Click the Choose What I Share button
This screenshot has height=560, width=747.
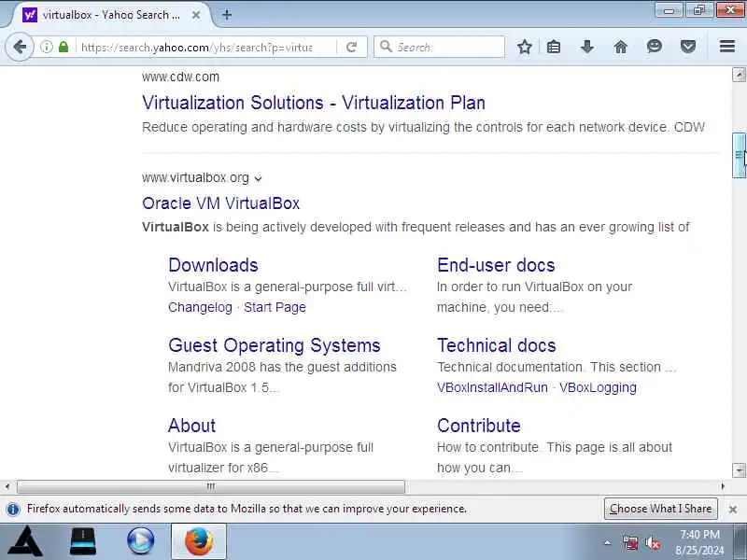[x=660, y=509]
